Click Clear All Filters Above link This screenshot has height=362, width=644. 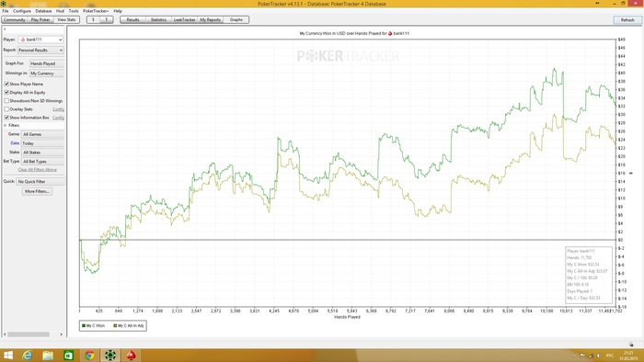tap(38, 170)
